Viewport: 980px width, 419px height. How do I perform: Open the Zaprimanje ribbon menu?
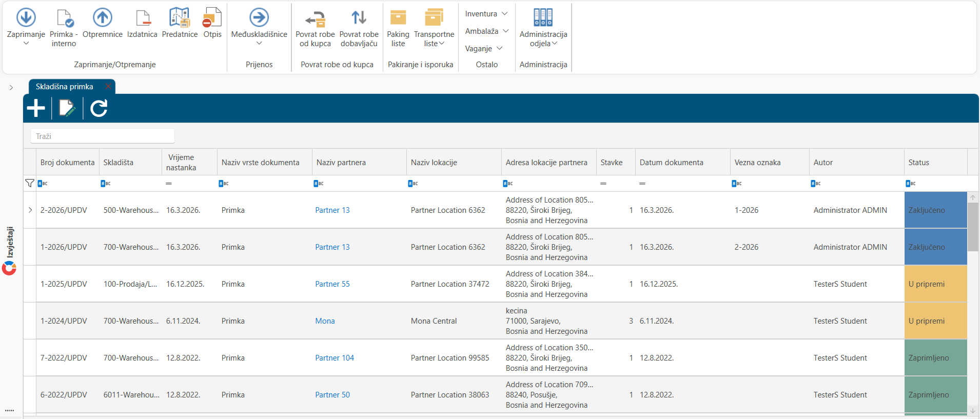pos(26,27)
